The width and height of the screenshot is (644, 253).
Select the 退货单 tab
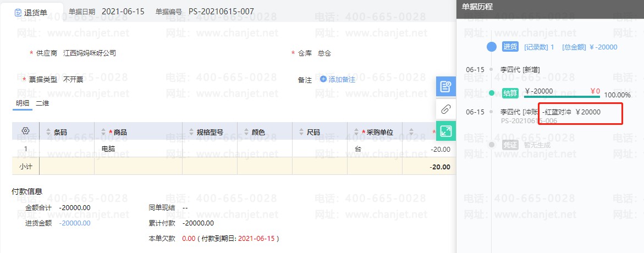point(32,13)
